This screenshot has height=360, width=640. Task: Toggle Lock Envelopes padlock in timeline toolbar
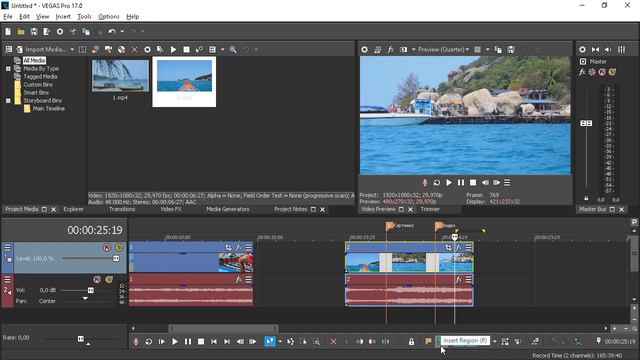411,341
